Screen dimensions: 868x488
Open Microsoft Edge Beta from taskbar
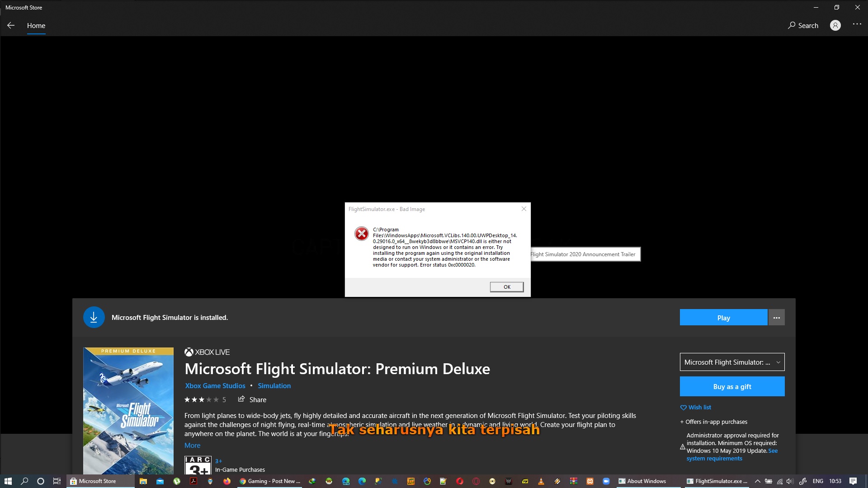click(346, 481)
